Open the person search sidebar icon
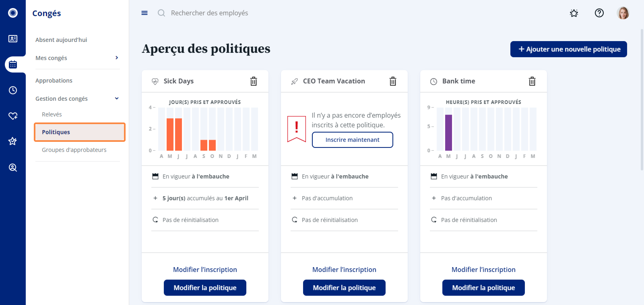Viewport: 644px width, 305px height. coord(13,167)
